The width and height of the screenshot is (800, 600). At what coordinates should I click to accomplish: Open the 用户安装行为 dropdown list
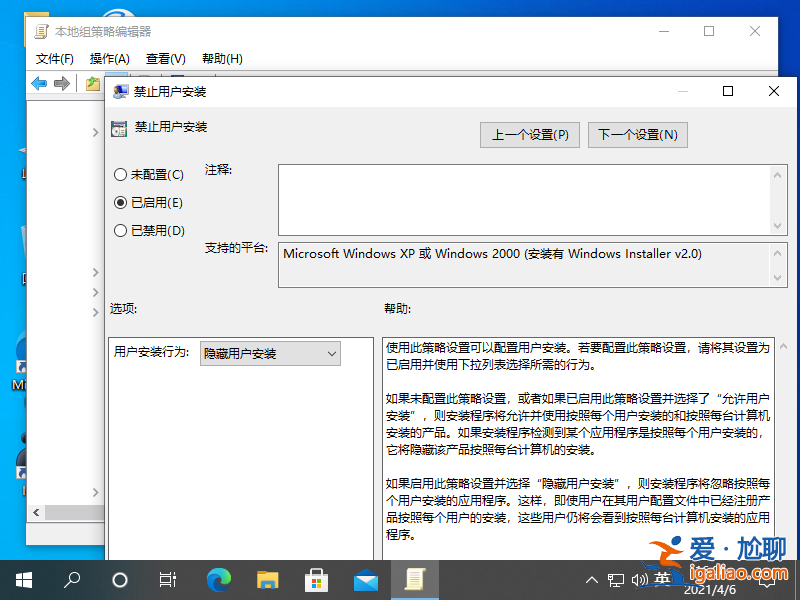coord(330,353)
